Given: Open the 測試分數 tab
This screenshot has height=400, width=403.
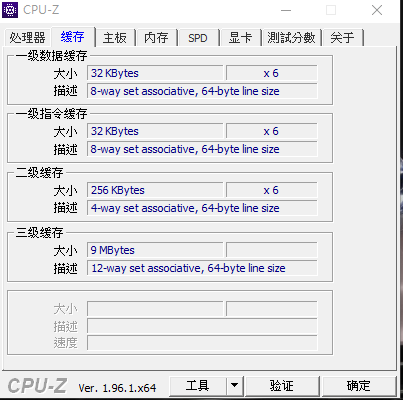Looking at the screenshot, I should tap(291, 37).
